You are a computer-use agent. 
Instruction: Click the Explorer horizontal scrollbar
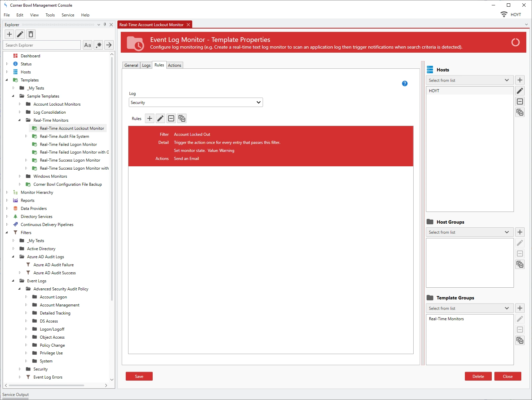click(46, 386)
